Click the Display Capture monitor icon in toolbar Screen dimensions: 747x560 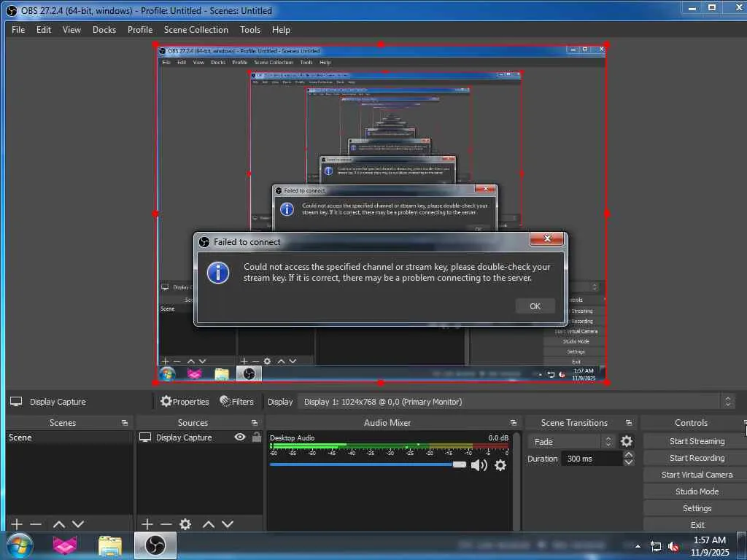[16, 402]
